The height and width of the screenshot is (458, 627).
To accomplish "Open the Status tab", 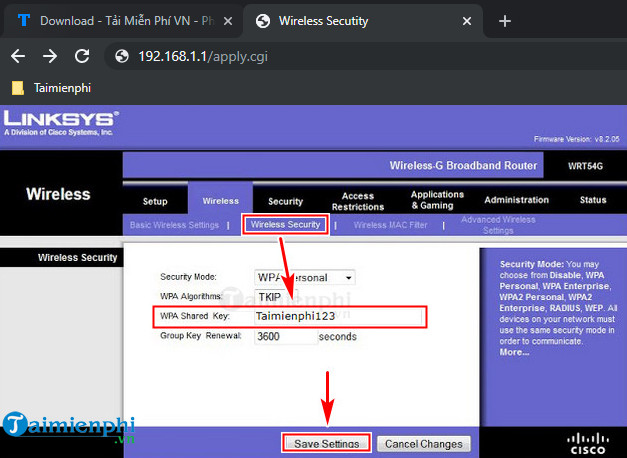I will 593,200.
